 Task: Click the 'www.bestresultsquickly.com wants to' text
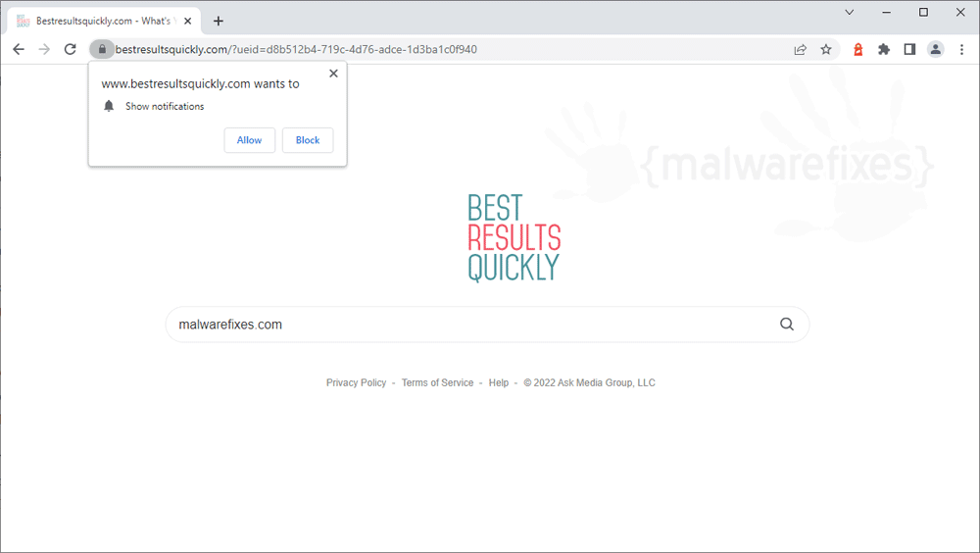pyautogui.click(x=201, y=83)
